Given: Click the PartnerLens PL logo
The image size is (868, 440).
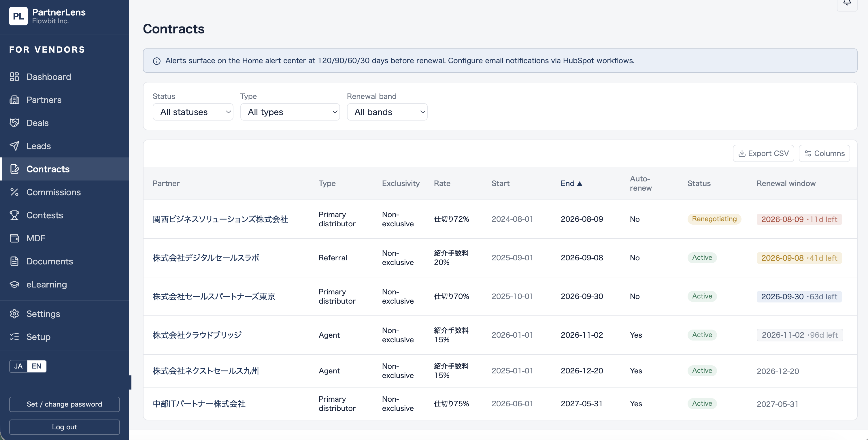Looking at the screenshot, I should pyautogui.click(x=18, y=16).
